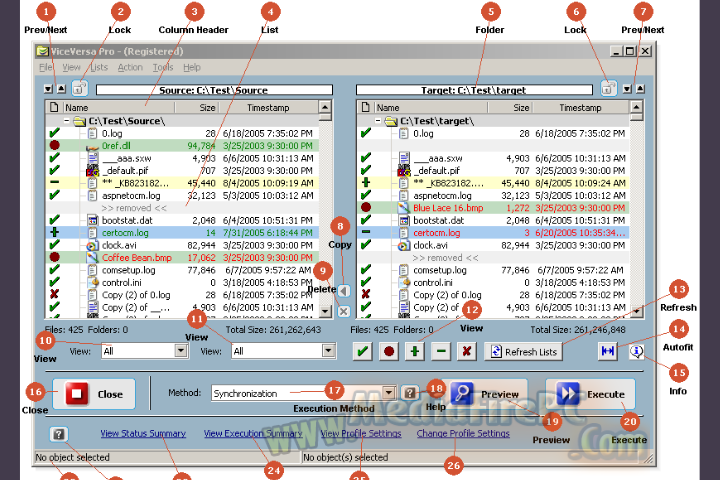Viewport: 720px width, 480px height.
Task: Open the Action menu
Action: click(130, 68)
